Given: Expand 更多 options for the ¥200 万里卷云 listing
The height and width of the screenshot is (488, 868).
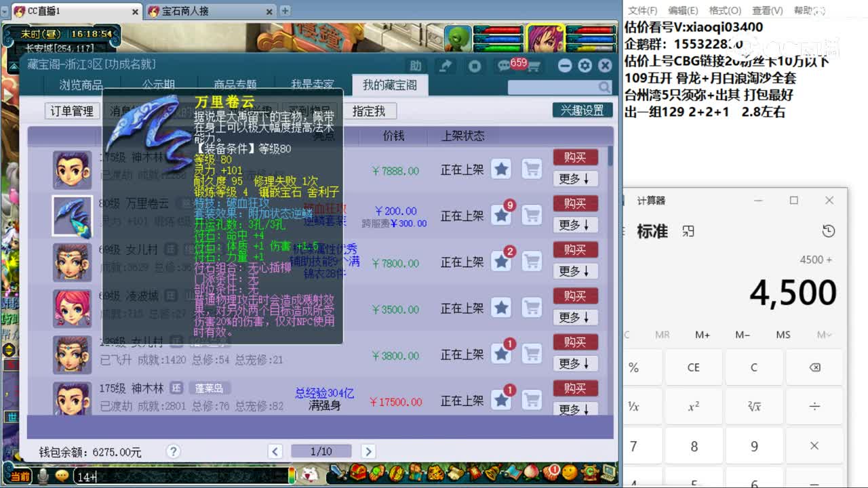Looking at the screenshot, I should point(575,226).
